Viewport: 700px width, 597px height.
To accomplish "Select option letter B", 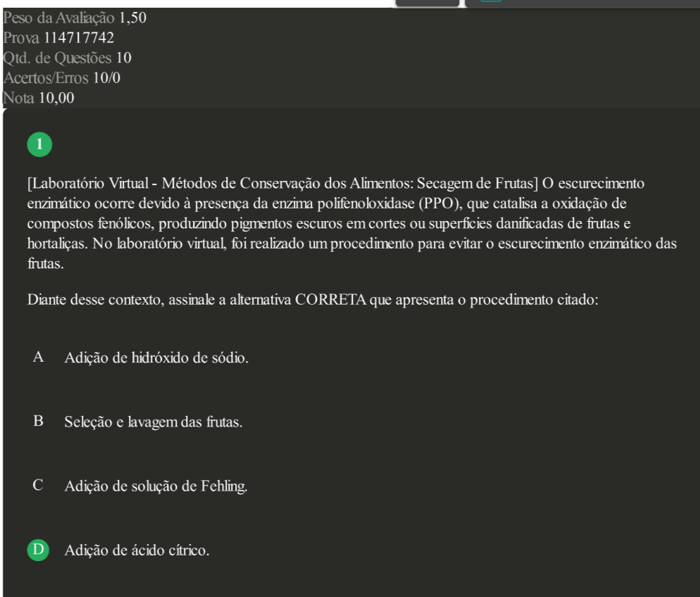I will (39, 421).
